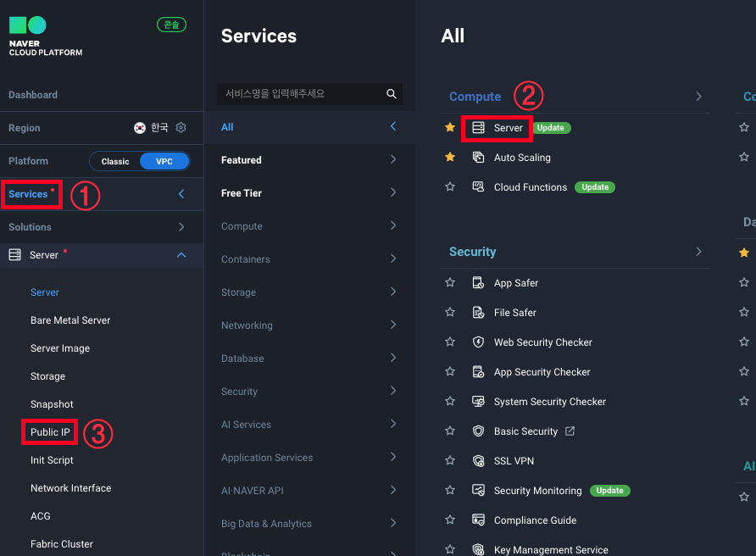Select the Big Data & Analytics category

pyautogui.click(x=309, y=524)
